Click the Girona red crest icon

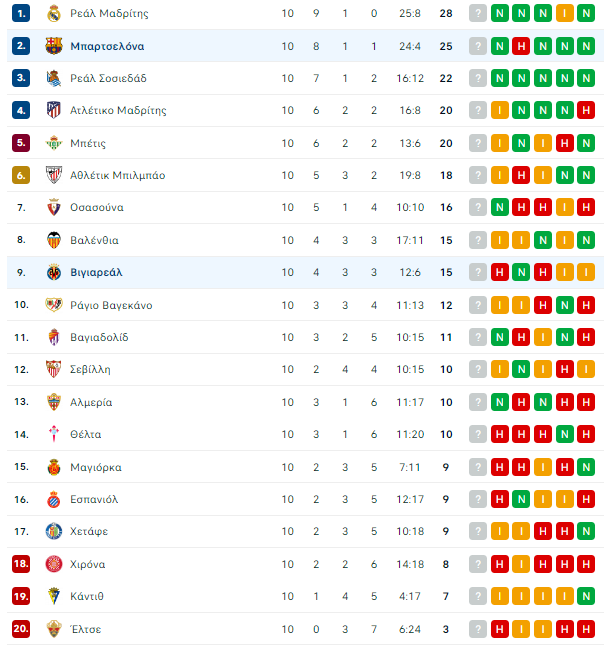(x=53, y=564)
